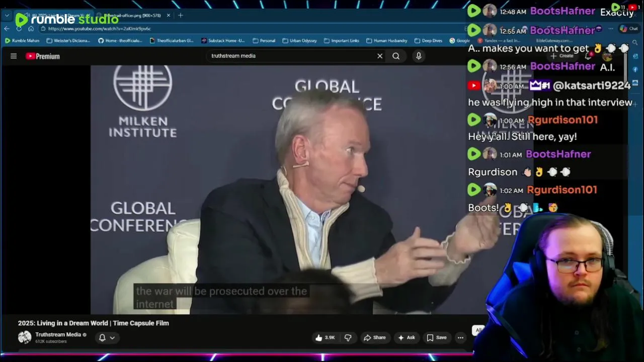The width and height of the screenshot is (644, 362).
Task: Open the Google bookmark
Action: 460,41
